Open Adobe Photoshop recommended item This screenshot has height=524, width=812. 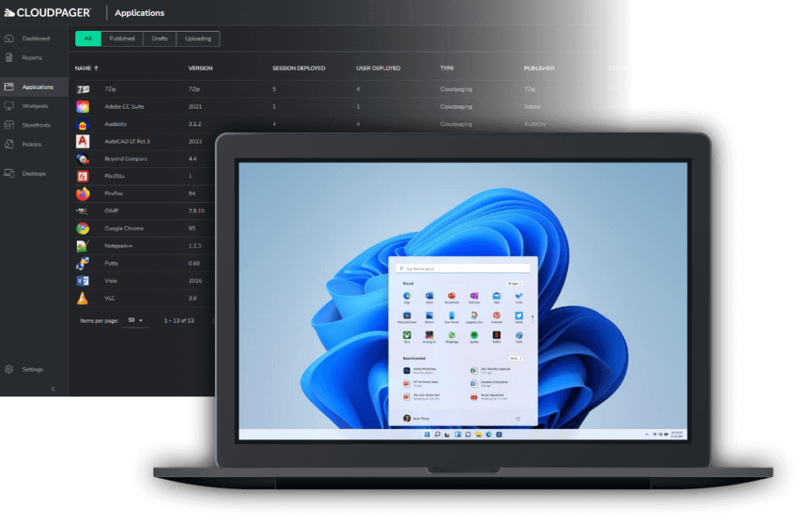[x=420, y=371]
